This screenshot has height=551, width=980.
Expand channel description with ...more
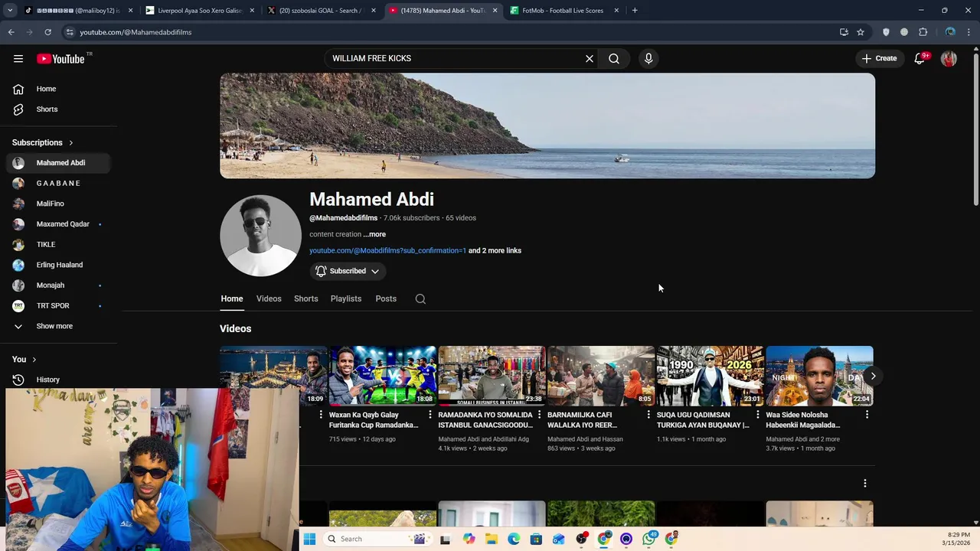(374, 234)
